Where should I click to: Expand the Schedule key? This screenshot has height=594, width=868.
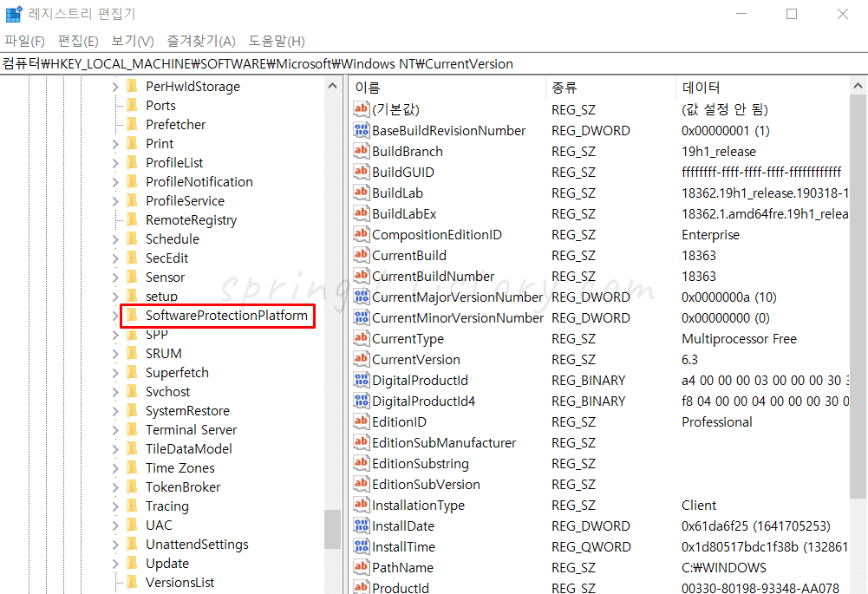point(115,239)
